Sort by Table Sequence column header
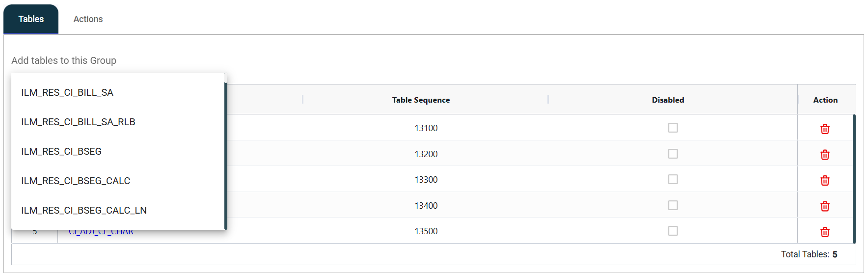The image size is (868, 276). pos(421,100)
